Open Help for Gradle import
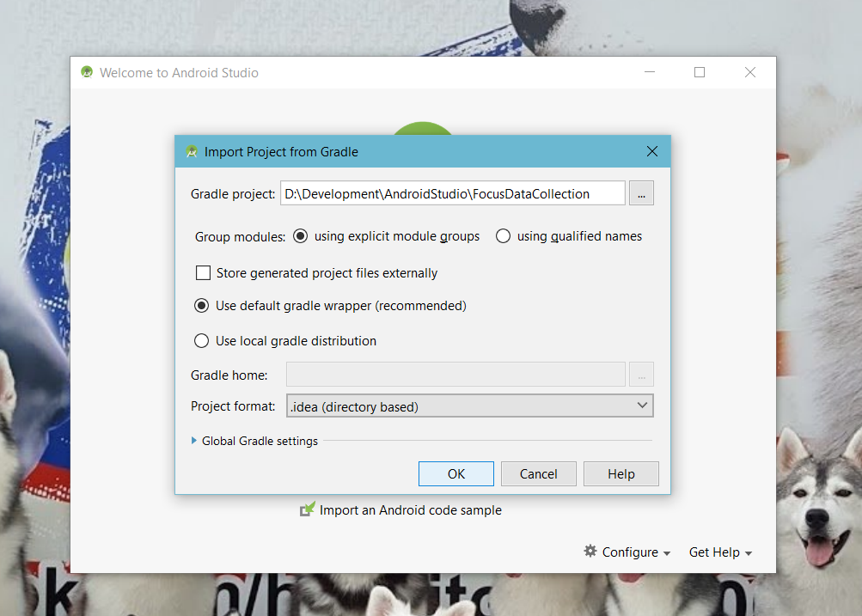 pyautogui.click(x=621, y=473)
